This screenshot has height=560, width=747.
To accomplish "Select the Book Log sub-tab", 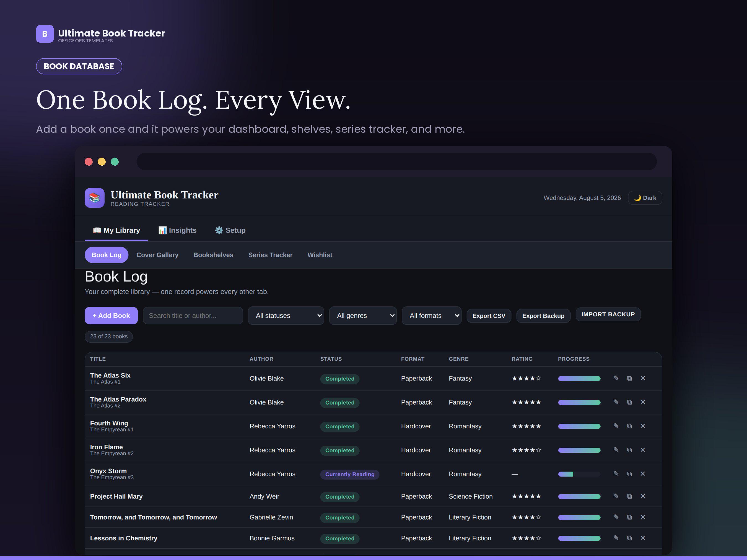I will (106, 255).
